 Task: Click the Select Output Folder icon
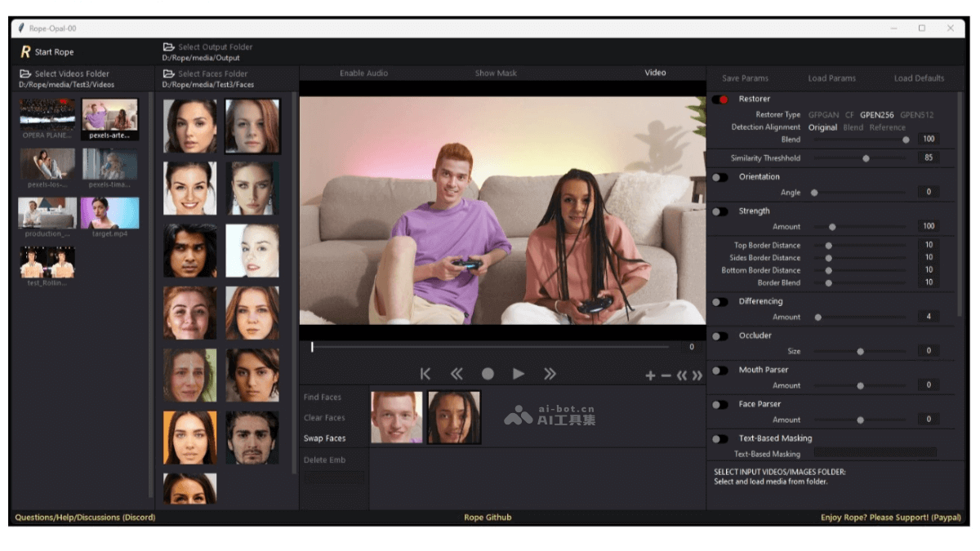[168, 47]
